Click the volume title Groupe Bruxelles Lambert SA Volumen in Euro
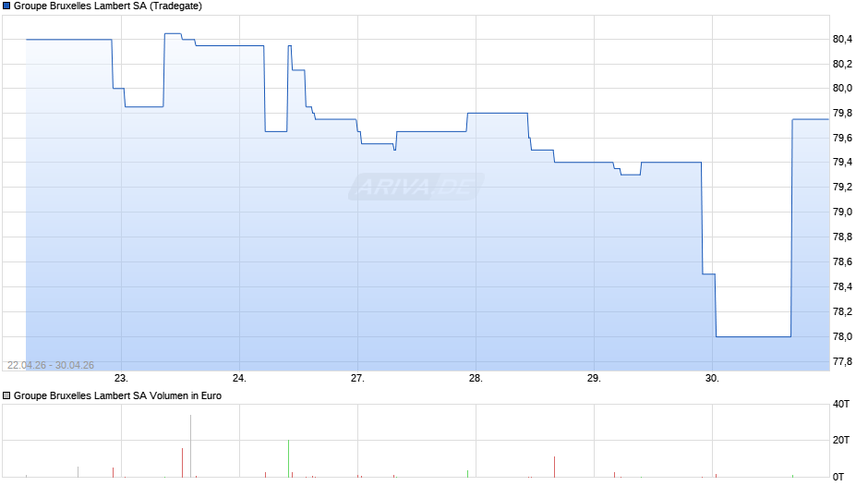 click(117, 395)
